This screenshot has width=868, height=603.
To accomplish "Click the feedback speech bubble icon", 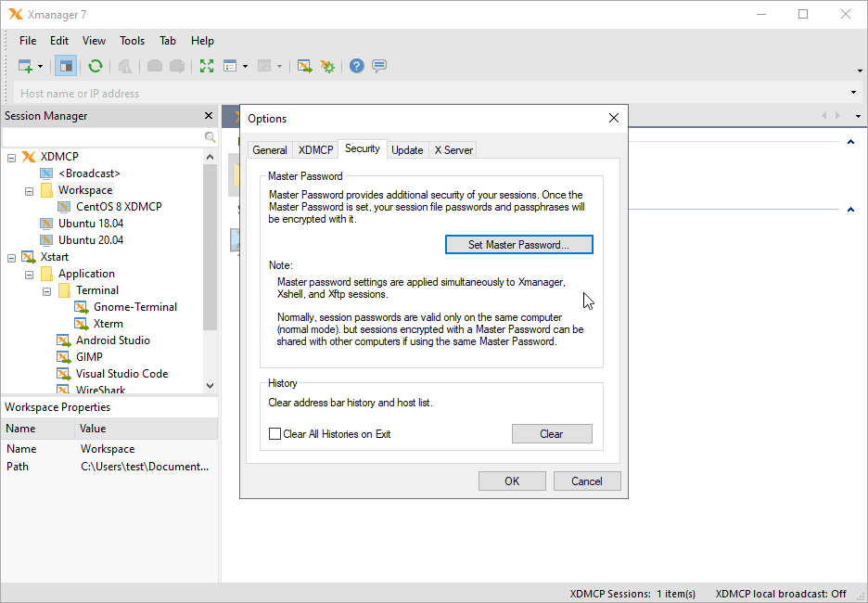I will click(379, 66).
